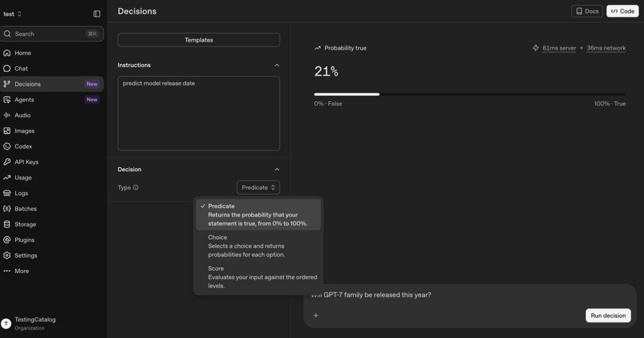Image resolution: width=644 pixels, height=338 pixels.
Task: Select the Predicate option
Action: point(258,215)
